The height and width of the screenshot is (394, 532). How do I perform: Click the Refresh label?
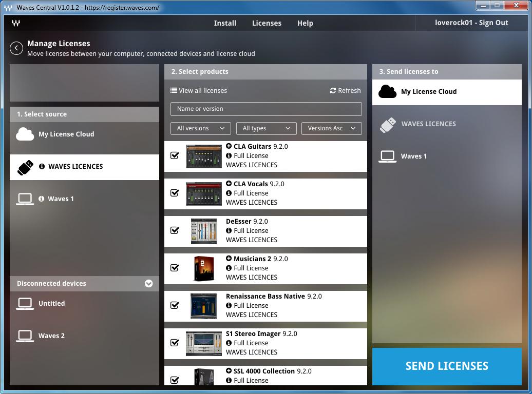[349, 90]
